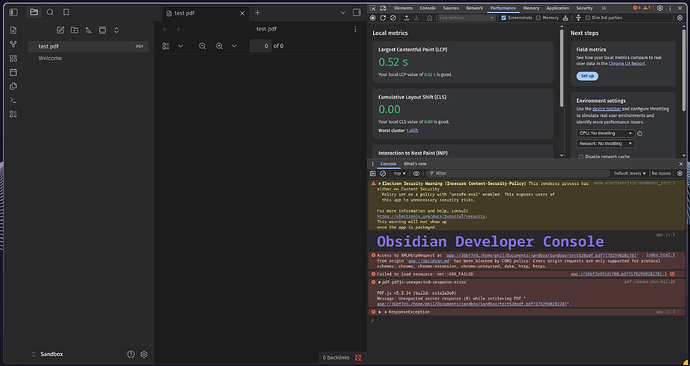This screenshot has height=366, width=690.
Task: Create a new note in Obsidian
Action: 60,30
